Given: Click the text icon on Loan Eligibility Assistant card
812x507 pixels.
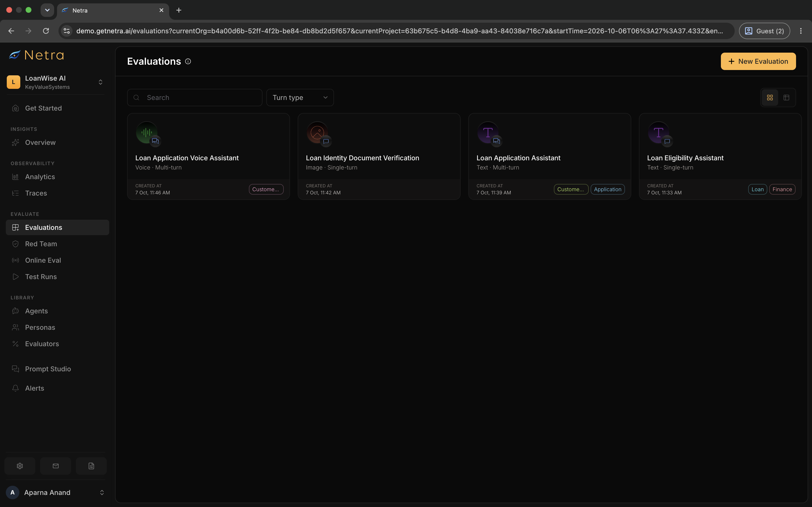Looking at the screenshot, I should coord(658,132).
